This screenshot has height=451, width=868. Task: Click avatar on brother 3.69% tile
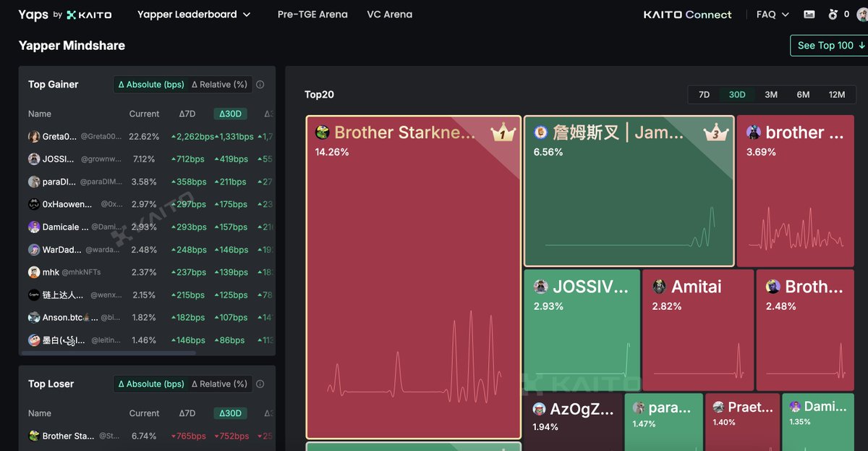click(754, 132)
